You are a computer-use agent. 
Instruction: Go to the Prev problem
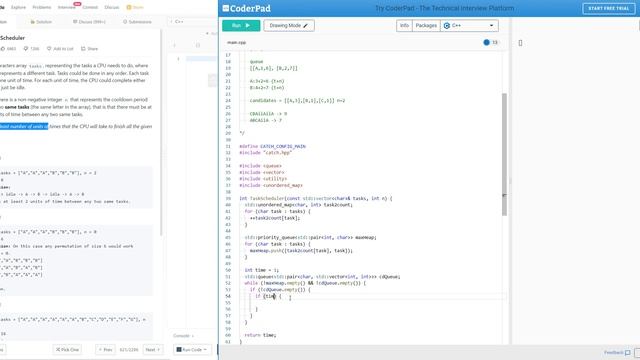click(x=105, y=350)
